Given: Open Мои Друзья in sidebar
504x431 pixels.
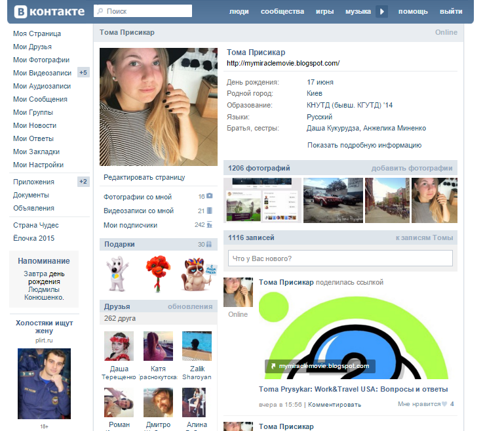Looking at the screenshot, I should click(32, 47).
